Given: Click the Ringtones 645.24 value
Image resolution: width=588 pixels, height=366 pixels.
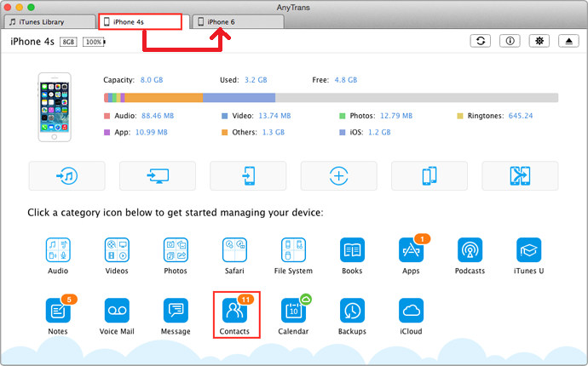Looking at the screenshot, I should pyautogui.click(x=521, y=116).
